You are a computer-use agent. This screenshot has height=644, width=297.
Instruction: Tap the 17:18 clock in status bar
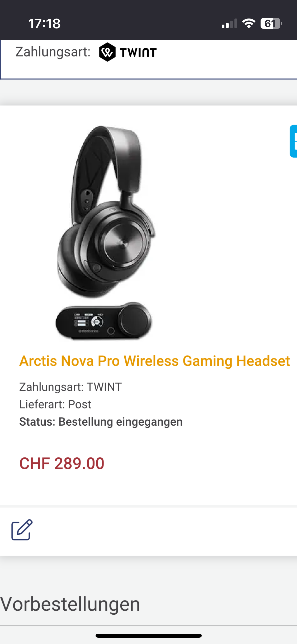45,24
